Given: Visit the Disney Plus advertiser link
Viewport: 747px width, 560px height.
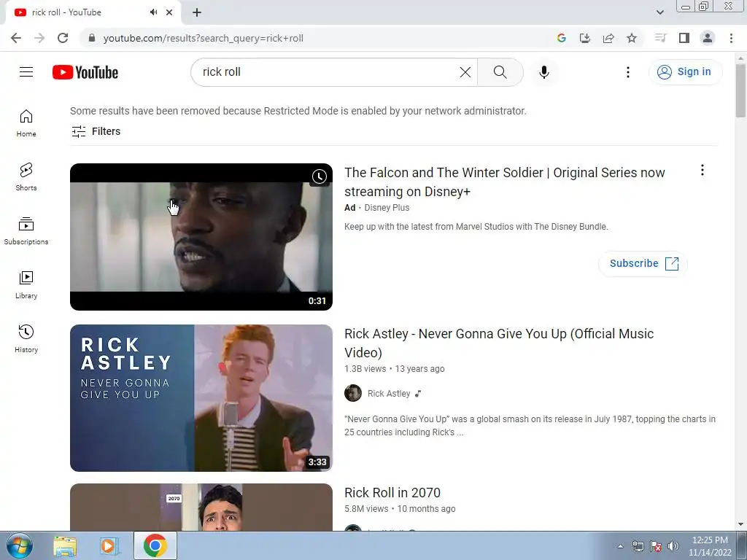Looking at the screenshot, I should tap(387, 208).
